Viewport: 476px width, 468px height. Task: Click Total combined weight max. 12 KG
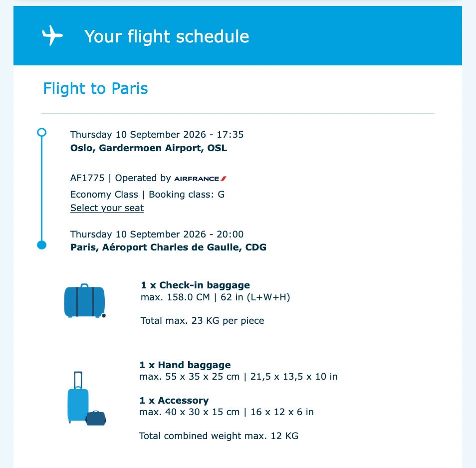point(219,436)
